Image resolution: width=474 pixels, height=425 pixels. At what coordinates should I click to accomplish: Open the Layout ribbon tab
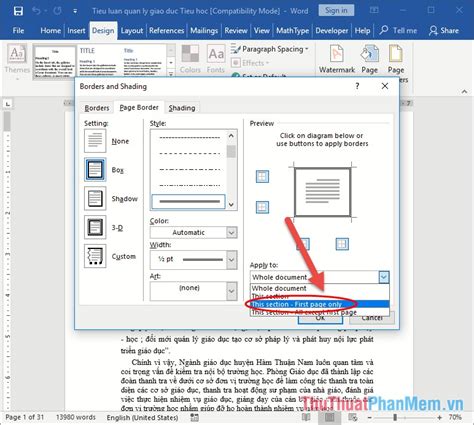pyautogui.click(x=132, y=31)
